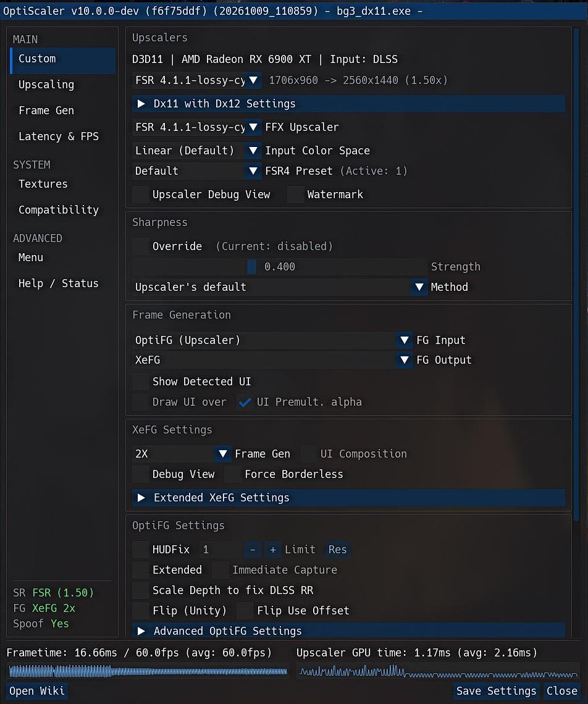588x704 pixels.
Task: Enable Immediate Capture checkbox
Action: click(220, 570)
